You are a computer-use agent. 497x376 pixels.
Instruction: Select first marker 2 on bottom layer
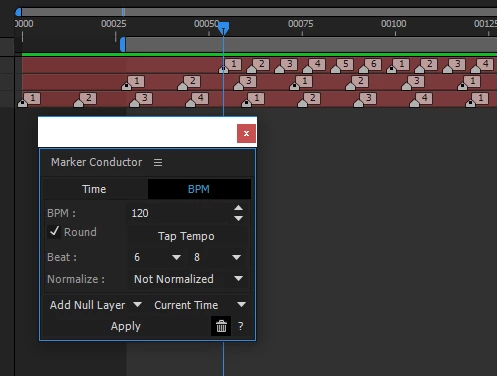84,100
